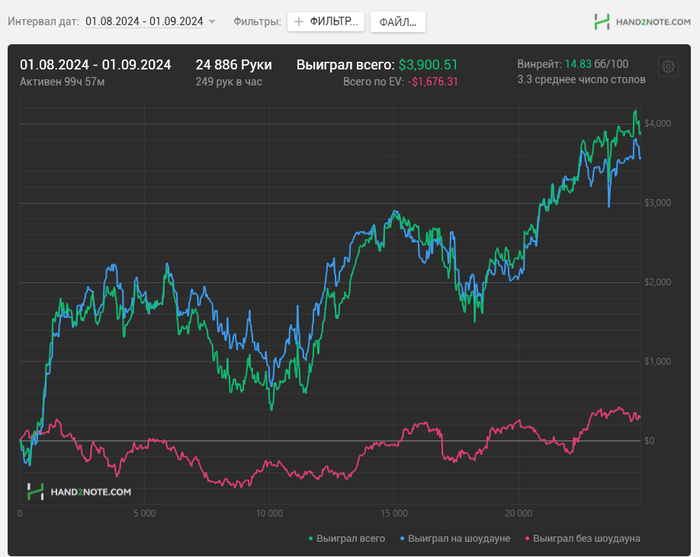Toggle the Выиграл на шоудауне legend entry

coord(455,539)
